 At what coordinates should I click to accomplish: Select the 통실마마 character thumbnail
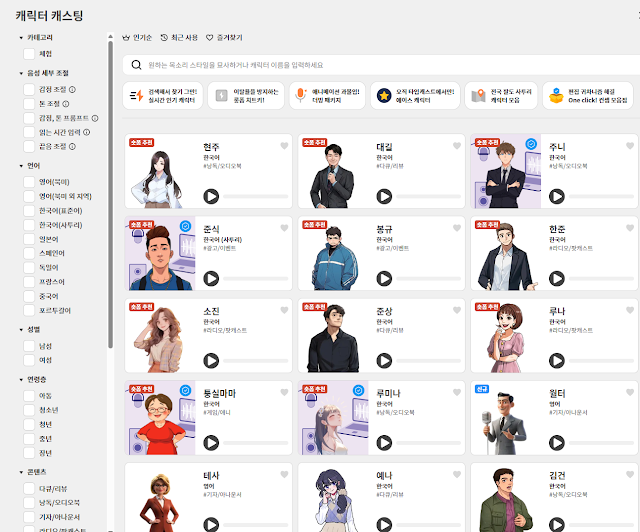(160, 418)
